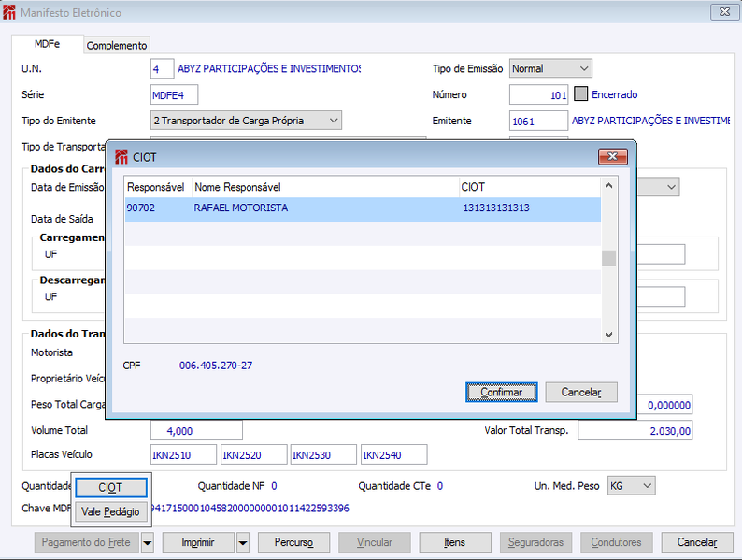Click the Vincular button
This screenshot has width=742, height=560.
coord(375,542)
